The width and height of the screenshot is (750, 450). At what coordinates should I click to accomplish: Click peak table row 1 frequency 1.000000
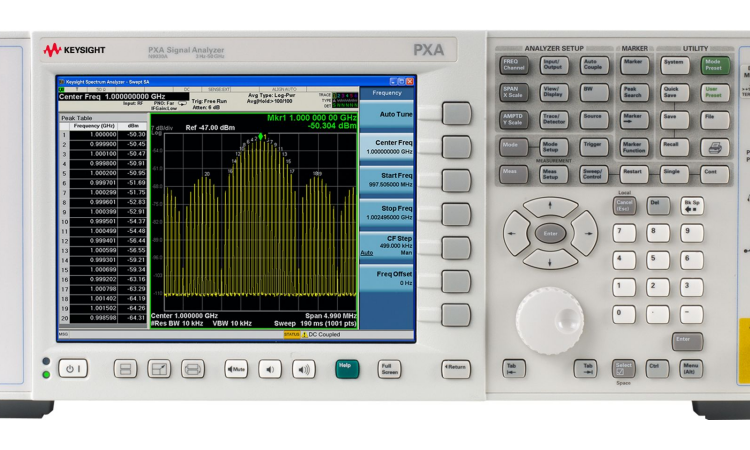point(94,135)
